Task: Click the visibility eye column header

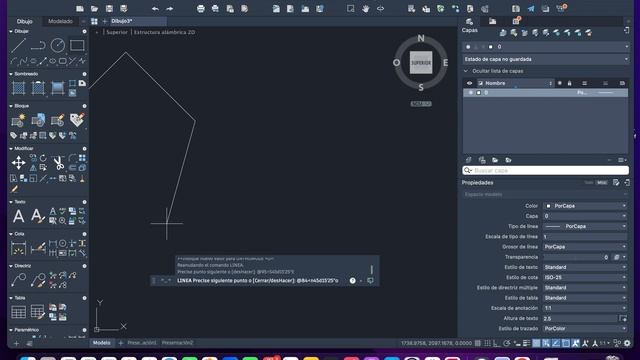Action: [469, 83]
